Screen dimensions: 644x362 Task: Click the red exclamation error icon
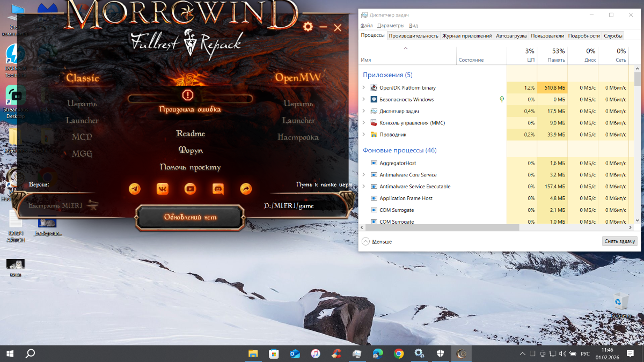[x=188, y=95]
